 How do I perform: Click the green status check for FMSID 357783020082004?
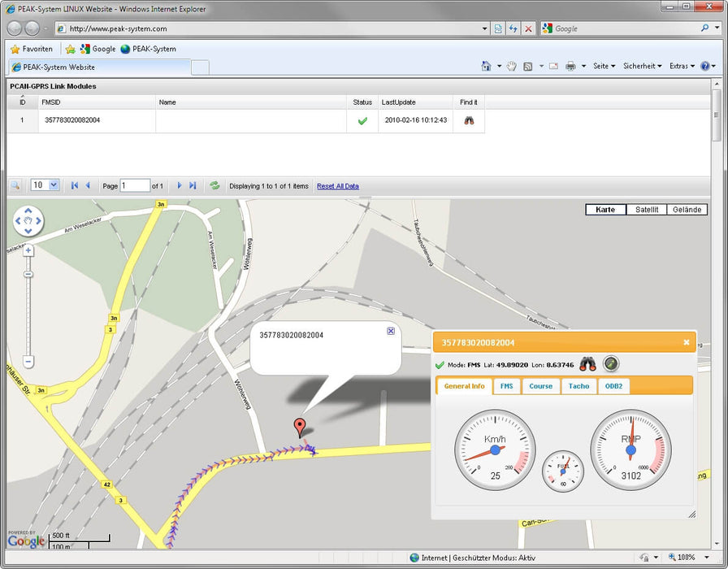click(x=362, y=119)
